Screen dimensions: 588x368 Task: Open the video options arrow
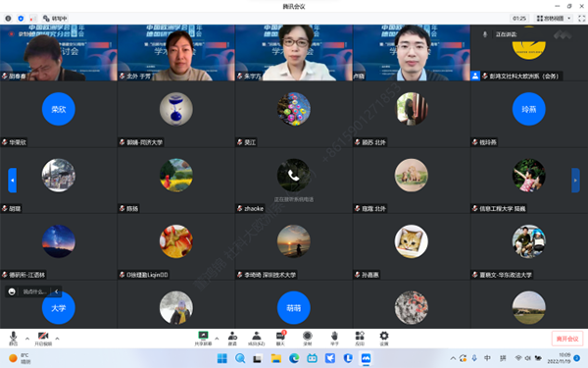[x=57, y=339]
